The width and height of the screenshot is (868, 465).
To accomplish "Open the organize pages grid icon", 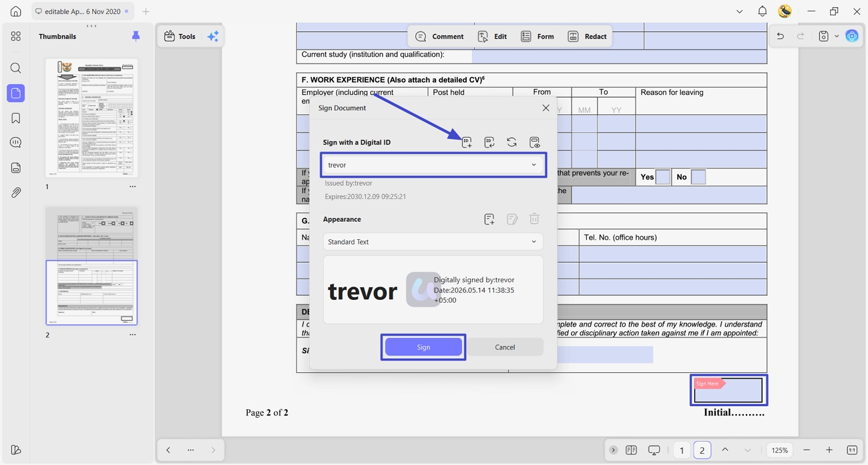I will pos(16,37).
